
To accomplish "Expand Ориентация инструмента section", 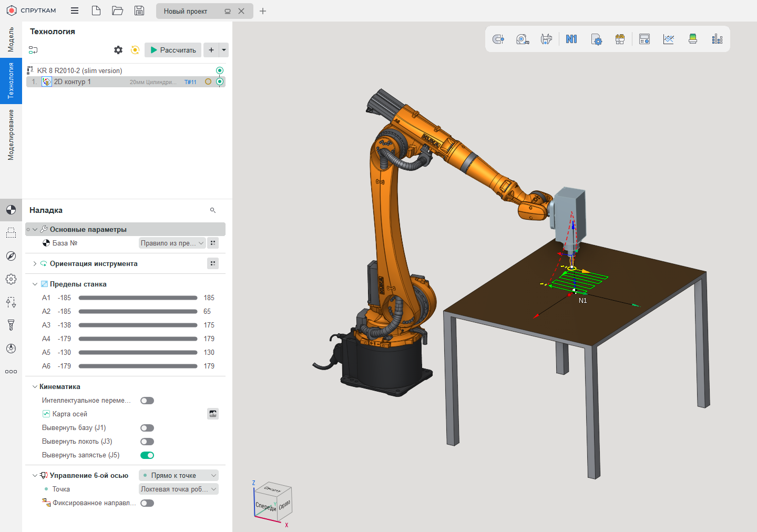I will click(35, 263).
